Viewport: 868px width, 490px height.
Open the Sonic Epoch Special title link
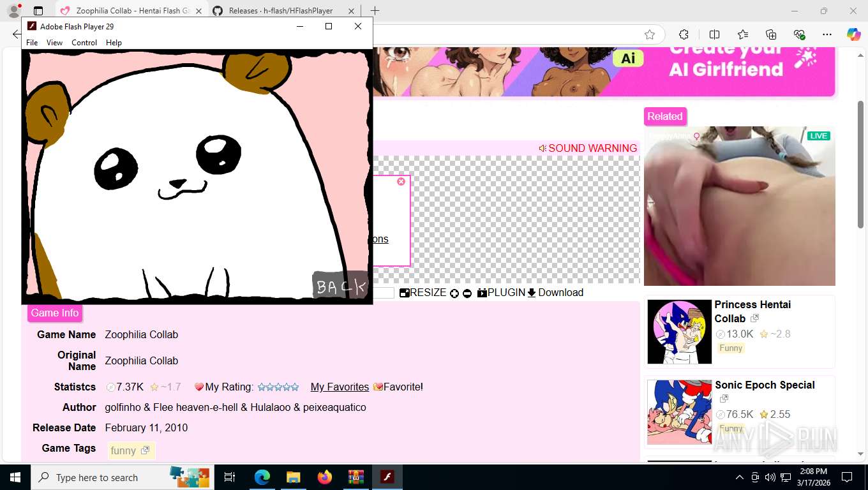(x=765, y=385)
